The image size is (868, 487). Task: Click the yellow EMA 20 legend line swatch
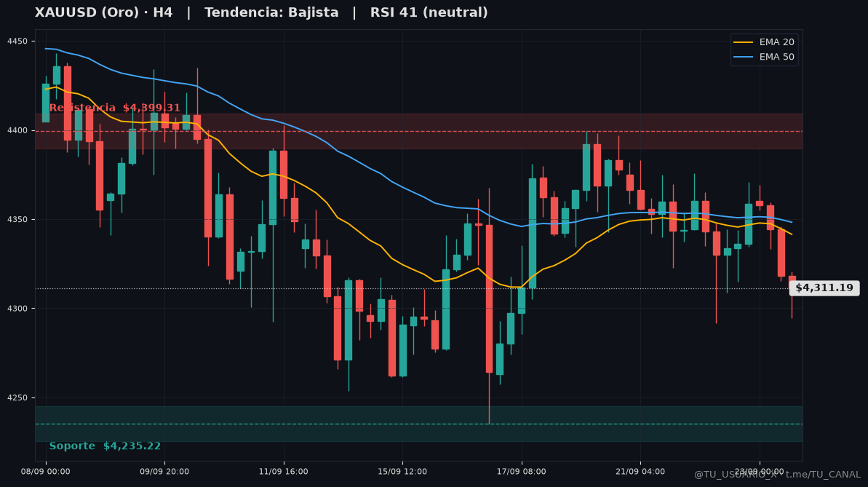pyautogui.click(x=743, y=42)
